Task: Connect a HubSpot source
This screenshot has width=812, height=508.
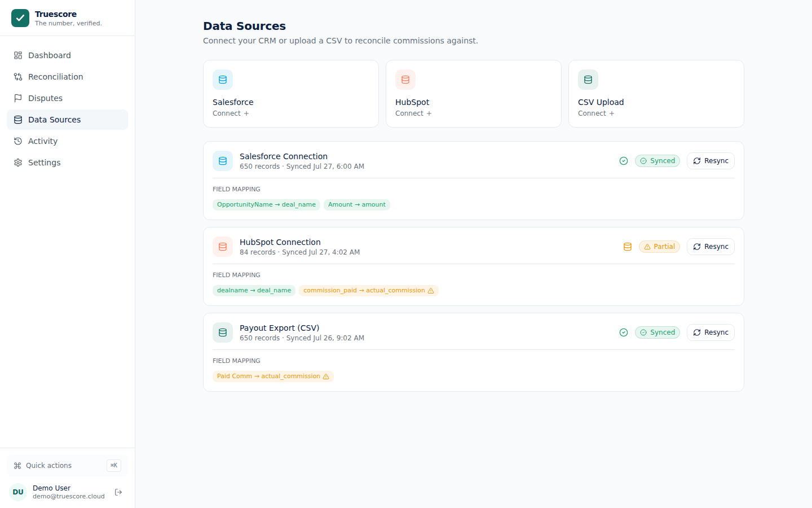Action: (x=413, y=113)
